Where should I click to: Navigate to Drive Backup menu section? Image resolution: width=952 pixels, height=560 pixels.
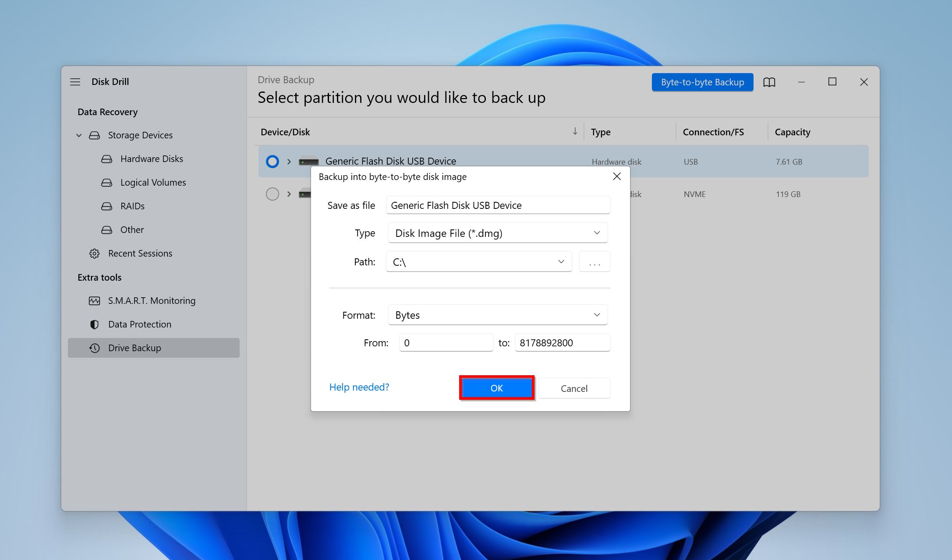[x=134, y=347]
